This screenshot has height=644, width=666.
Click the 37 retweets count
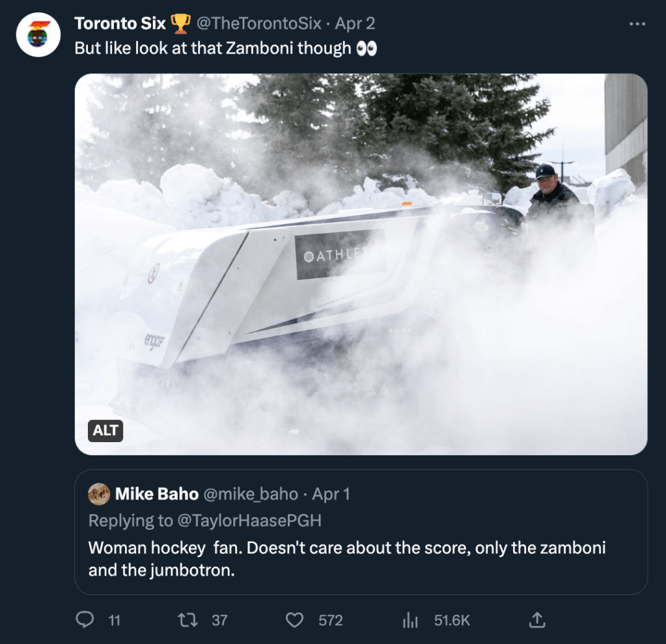(x=220, y=620)
